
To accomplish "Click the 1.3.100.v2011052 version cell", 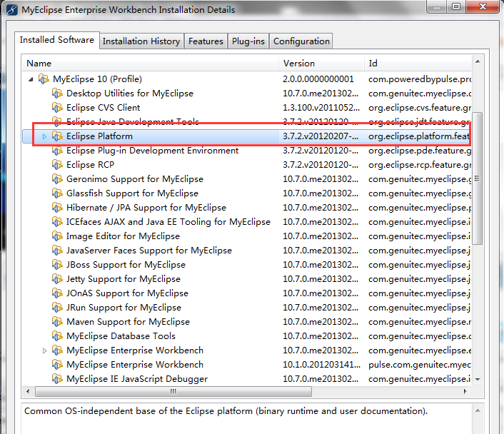I will tap(321, 107).
